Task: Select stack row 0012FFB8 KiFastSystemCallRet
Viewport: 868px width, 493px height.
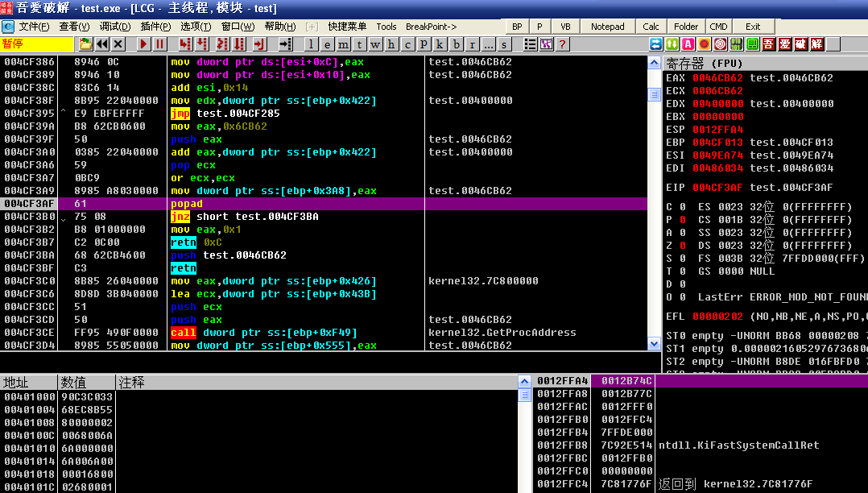Action: [x=701, y=445]
